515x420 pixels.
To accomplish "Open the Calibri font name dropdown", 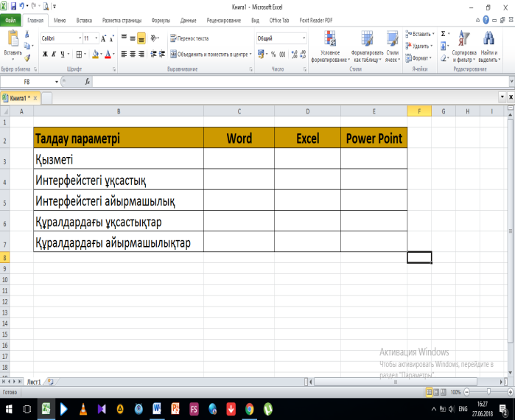I will (x=80, y=38).
